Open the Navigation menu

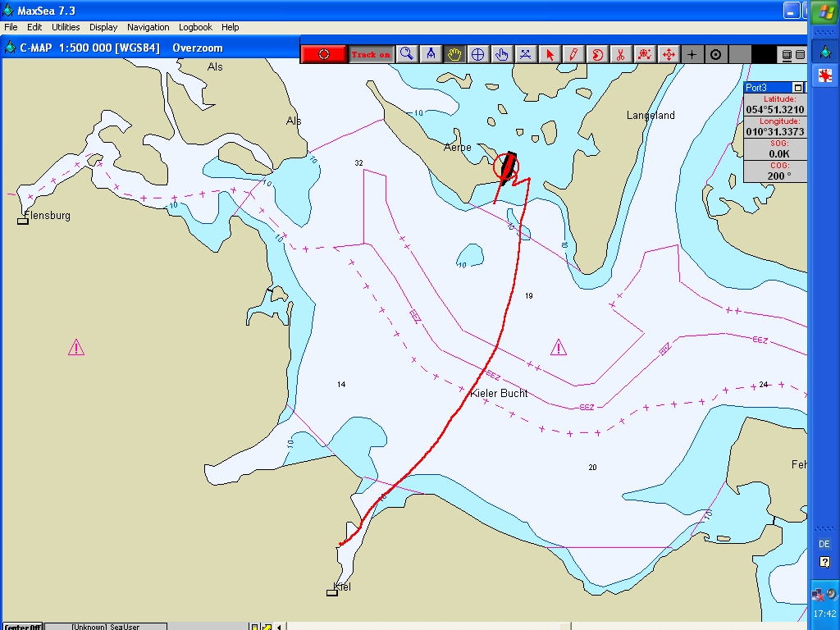[148, 27]
